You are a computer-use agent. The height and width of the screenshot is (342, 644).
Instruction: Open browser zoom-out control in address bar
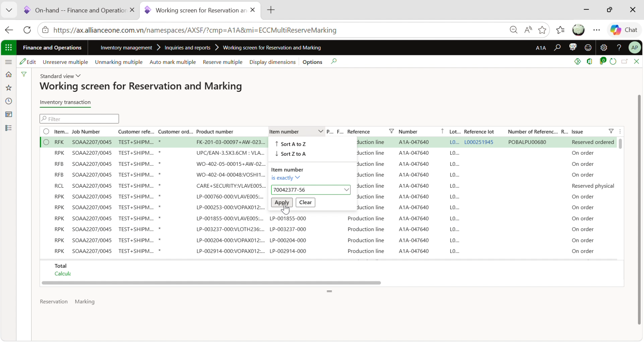[x=513, y=30]
